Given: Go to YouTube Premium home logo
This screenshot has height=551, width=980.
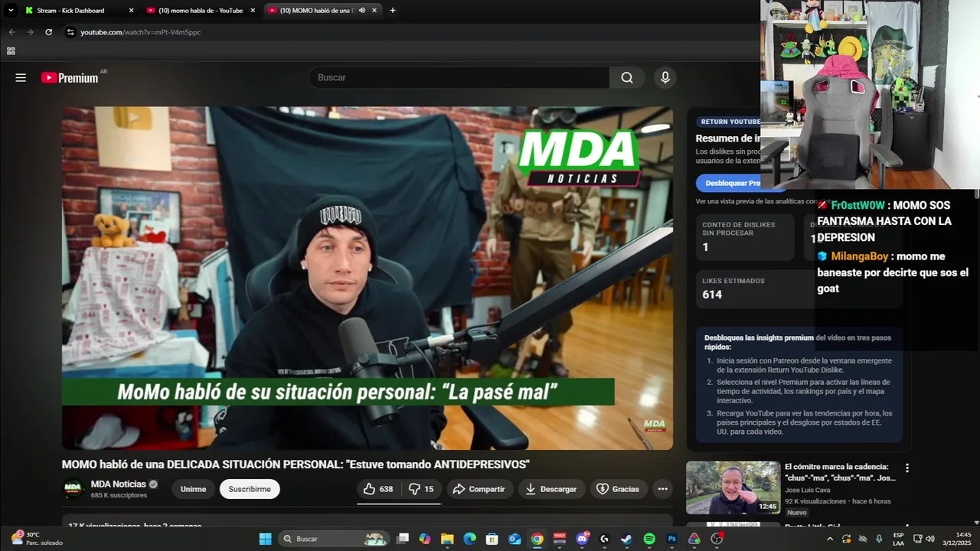Looking at the screenshot, I should 70,77.
